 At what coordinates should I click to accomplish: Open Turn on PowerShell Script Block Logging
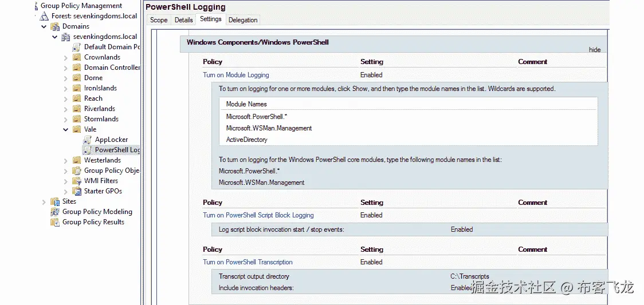pyautogui.click(x=258, y=215)
